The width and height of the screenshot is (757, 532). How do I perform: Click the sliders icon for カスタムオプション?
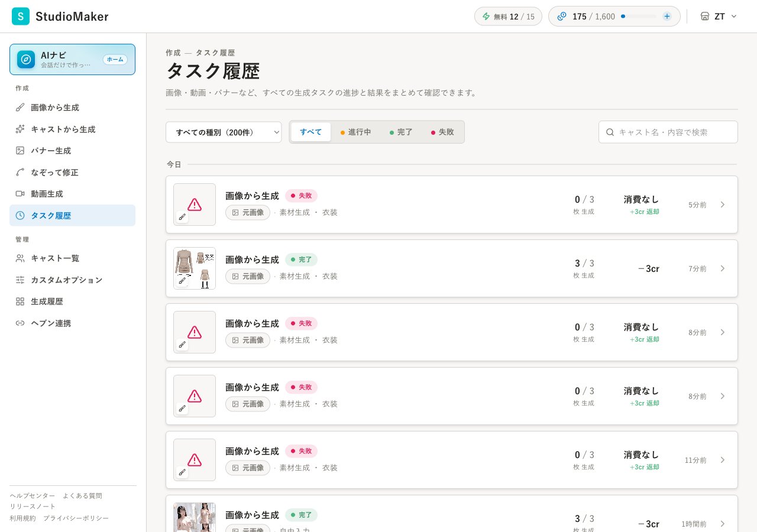[20, 280]
